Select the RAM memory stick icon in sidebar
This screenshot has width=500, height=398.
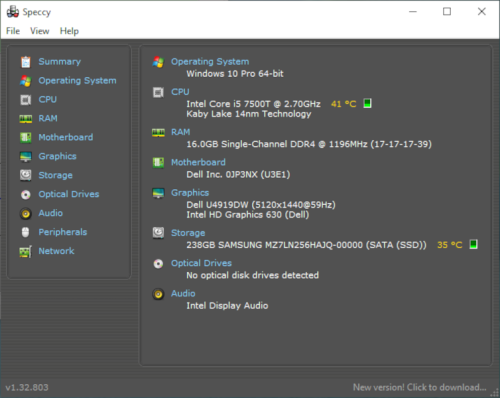[26, 119]
